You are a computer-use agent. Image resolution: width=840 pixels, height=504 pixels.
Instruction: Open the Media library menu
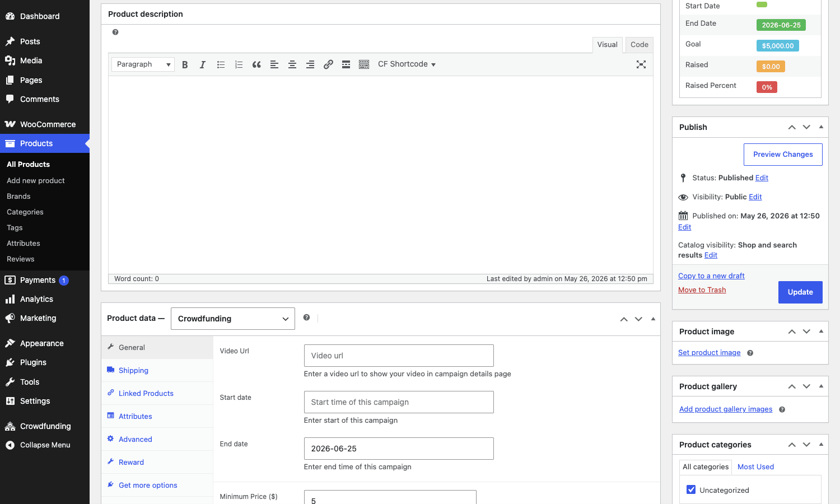[45, 60]
